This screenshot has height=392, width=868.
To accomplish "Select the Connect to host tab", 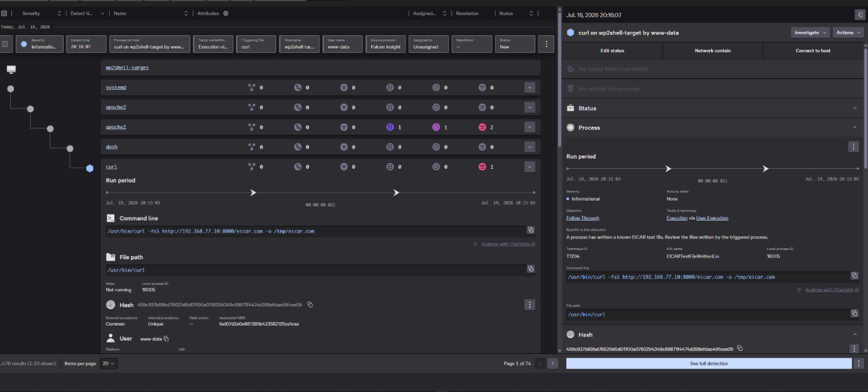I will pyautogui.click(x=813, y=51).
